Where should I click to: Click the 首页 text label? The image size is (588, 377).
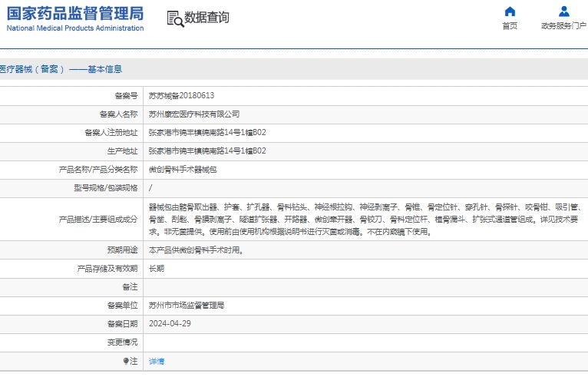(x=510, y=26)
